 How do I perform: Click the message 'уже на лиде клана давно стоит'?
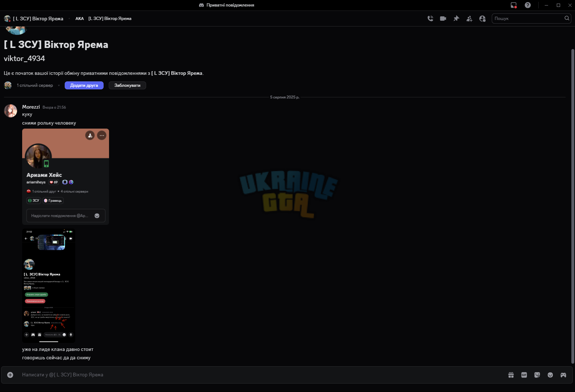coord(58,349)
